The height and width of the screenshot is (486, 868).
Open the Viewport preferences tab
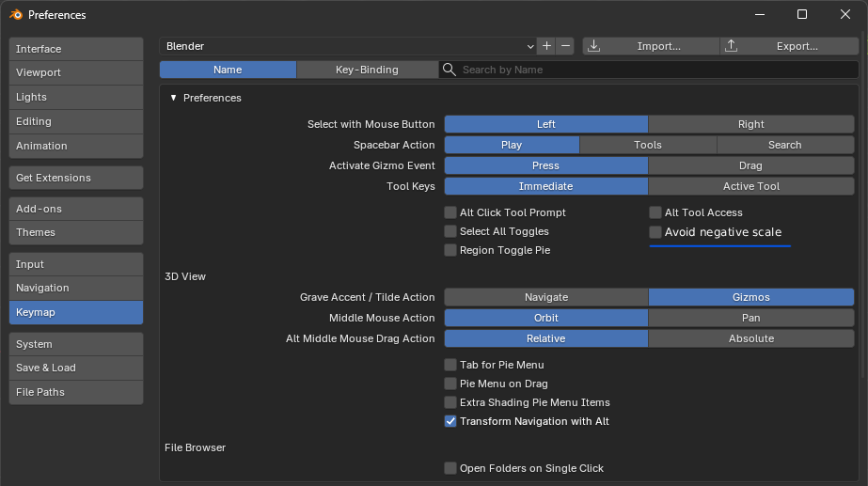pyautogui.click(x=76, y=72)
